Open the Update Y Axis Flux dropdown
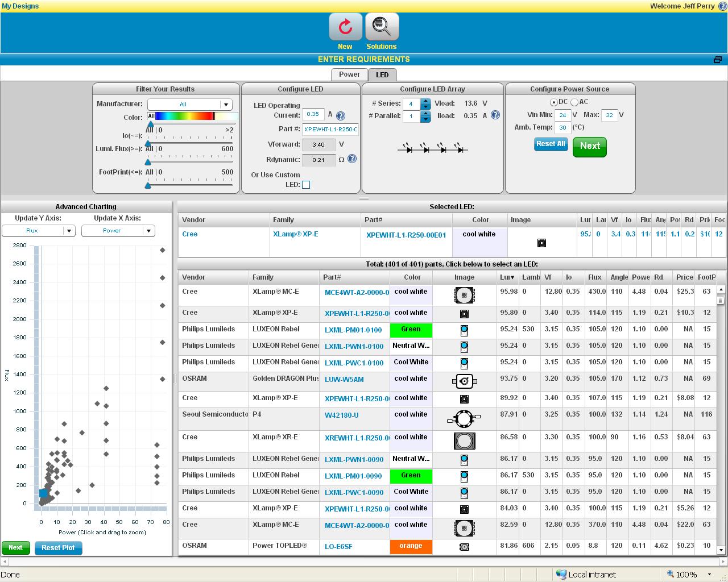Image resolution: width=728 pixels, height=582 pixels. (39, 231)
